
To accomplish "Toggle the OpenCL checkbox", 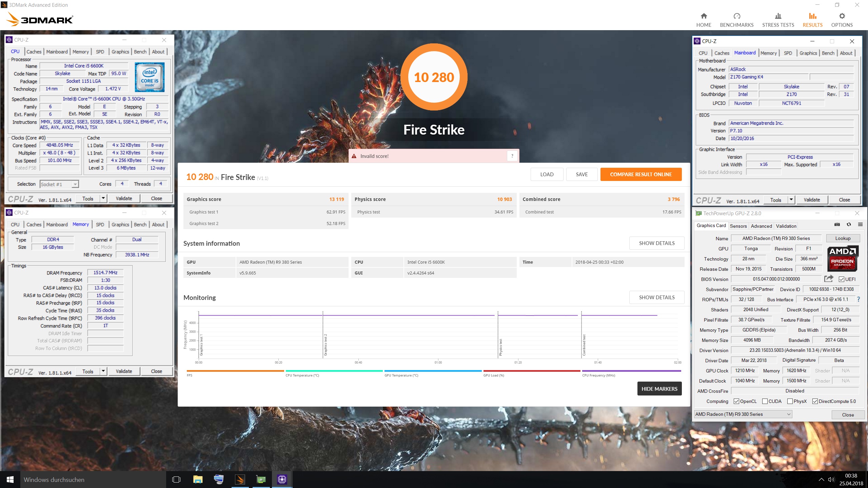I will 736,401.
